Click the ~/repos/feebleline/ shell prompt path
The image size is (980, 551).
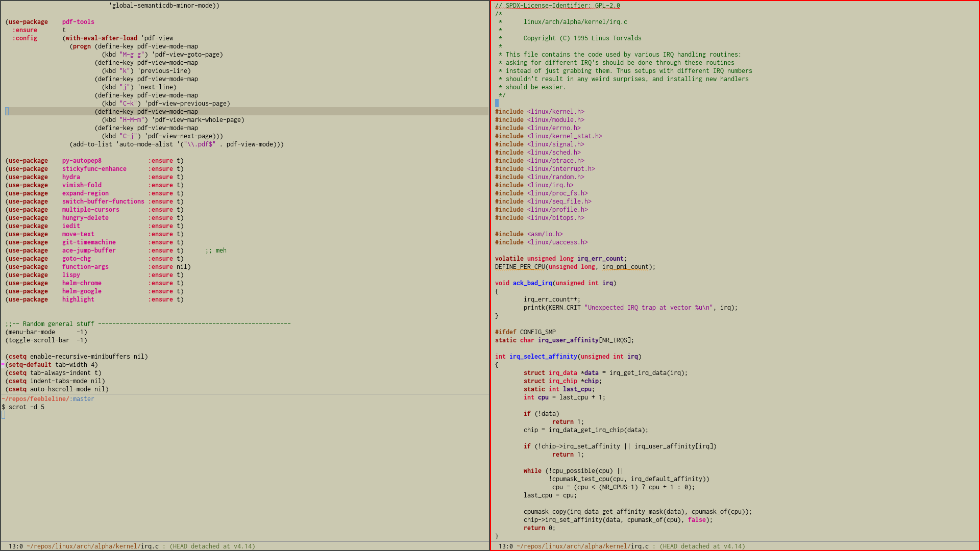35,399
